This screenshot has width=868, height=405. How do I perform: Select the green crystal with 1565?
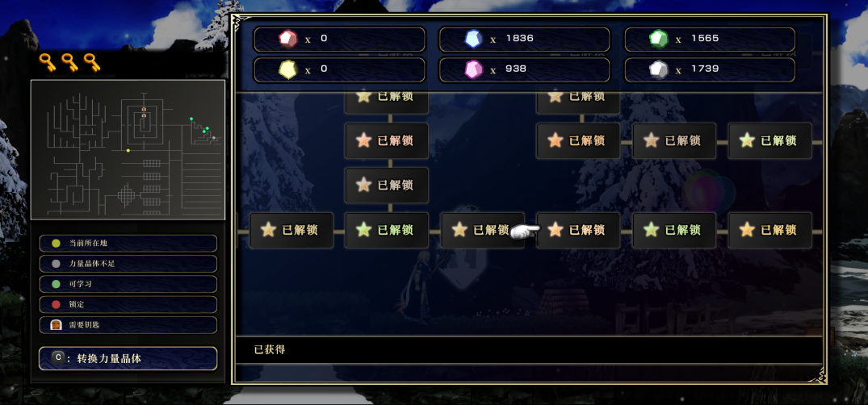(710, 40)
